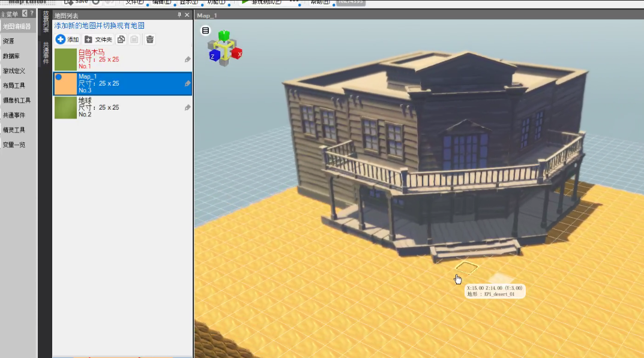644x358 pixels.
Task: Open 资源 in the main menu
Action: point(17,41)
